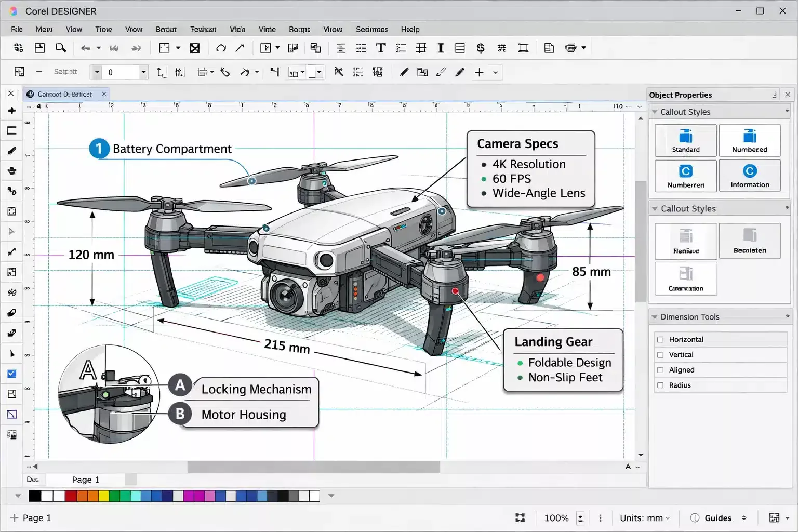
Task: Check the Aligned option in Dimension Tools
Action: click(x=660, y=370)
